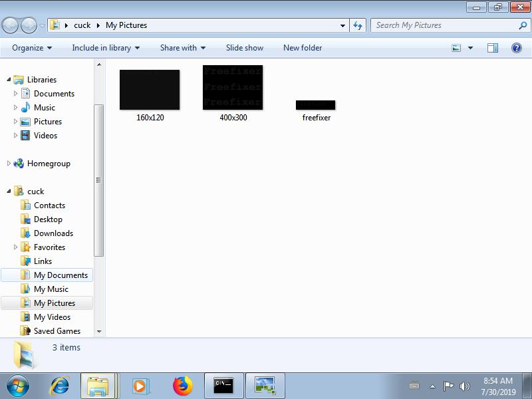The width and height of the screenshot is (532, 399).
Task: Launch Internet Explorer from the taskbar
Action: tap(60, 386)
